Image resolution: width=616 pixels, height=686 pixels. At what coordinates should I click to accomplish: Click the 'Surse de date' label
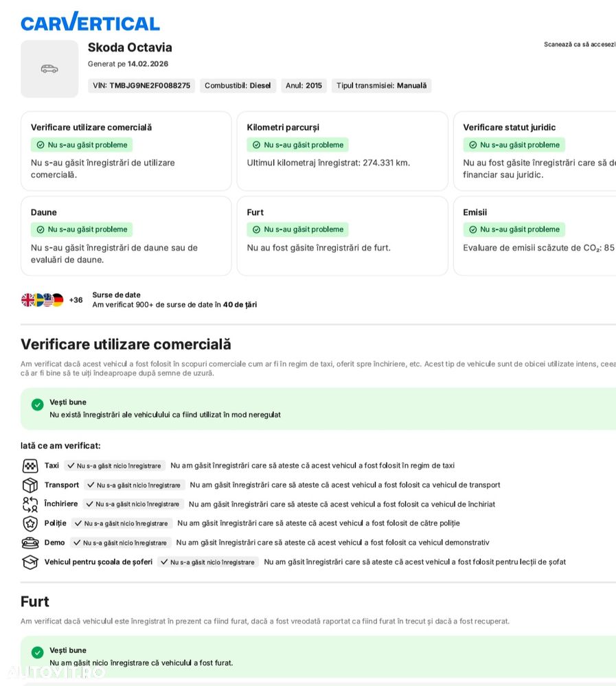[116, 295]
